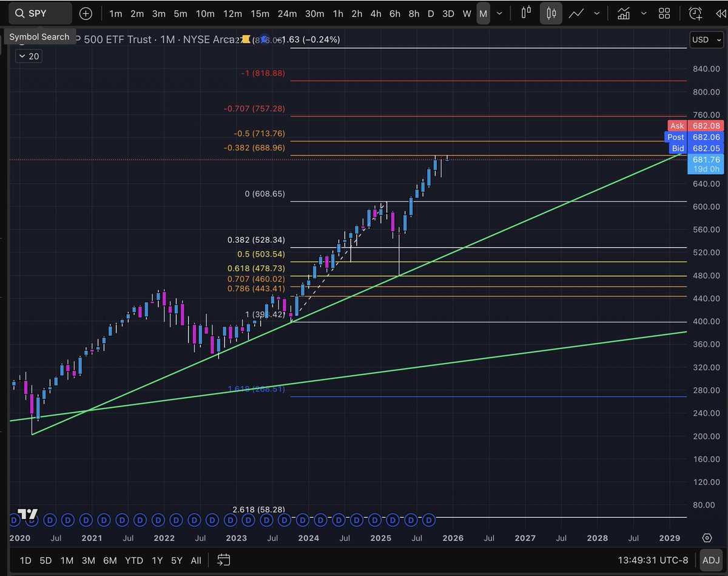Open the indicators chart icon
The width and height of the screenshot is (728, 576).
(x=624, y=13)
